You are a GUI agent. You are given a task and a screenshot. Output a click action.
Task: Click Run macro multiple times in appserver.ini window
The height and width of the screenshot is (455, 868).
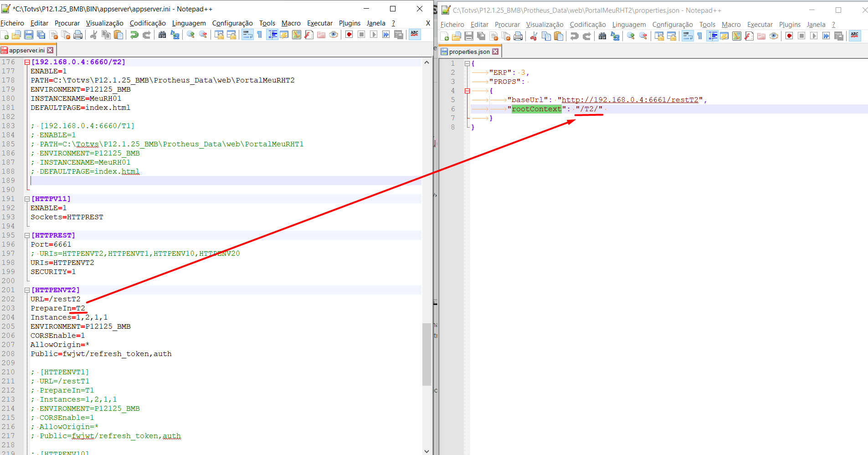(386, 35)
